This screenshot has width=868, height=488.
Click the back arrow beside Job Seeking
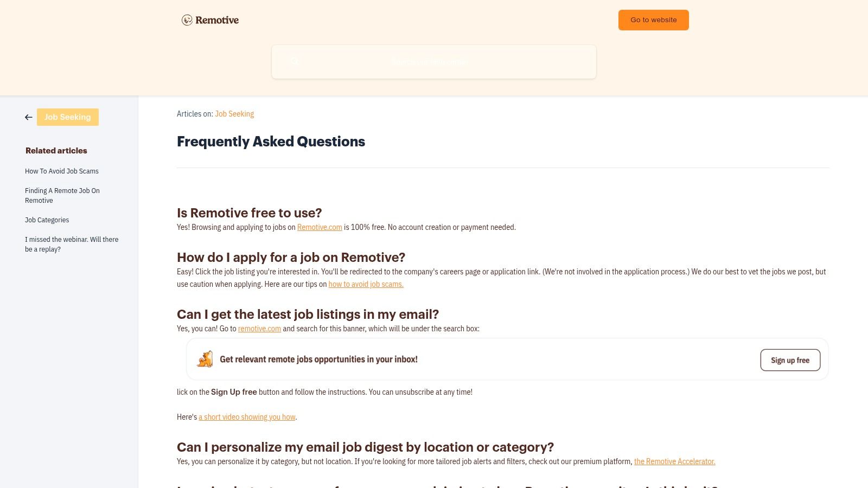click(29, 117)
